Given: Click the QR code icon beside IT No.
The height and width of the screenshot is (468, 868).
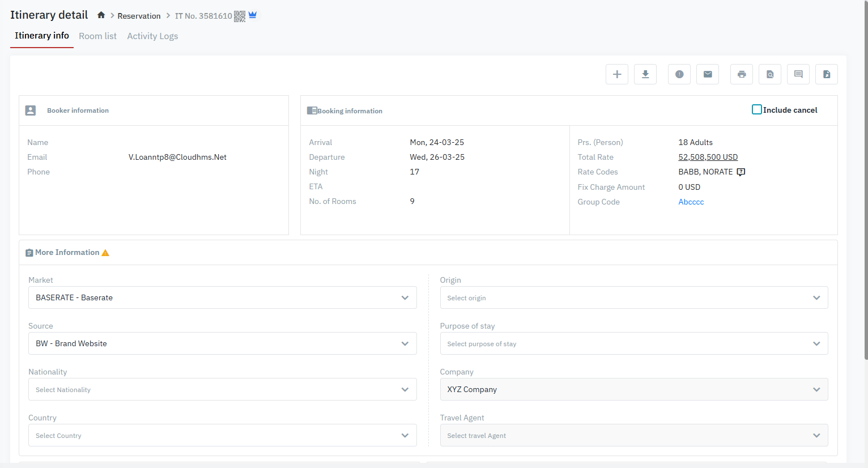Looking at the screenshot, I should 240,16.
